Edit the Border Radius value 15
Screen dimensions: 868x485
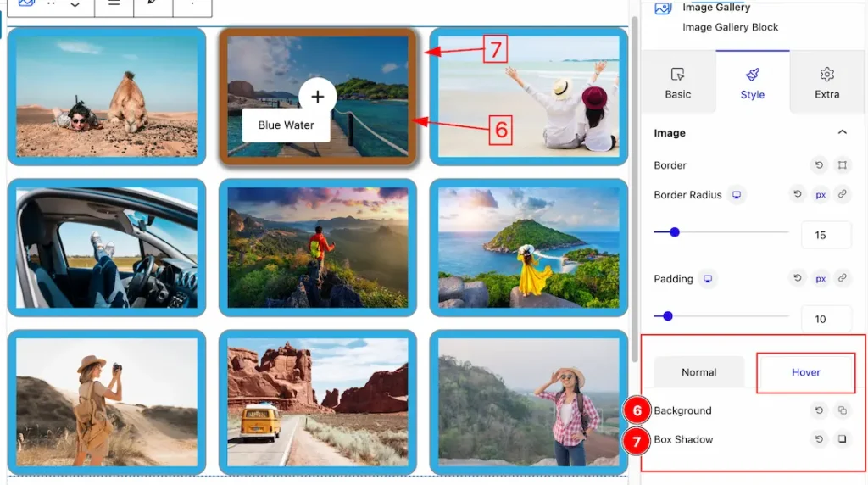pos(826,236)
